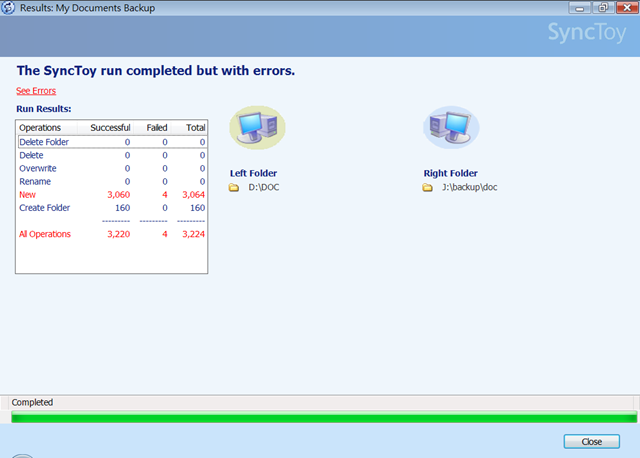Select the Create Folder row
Screen dimensions: 640x458
coord(112,207)
